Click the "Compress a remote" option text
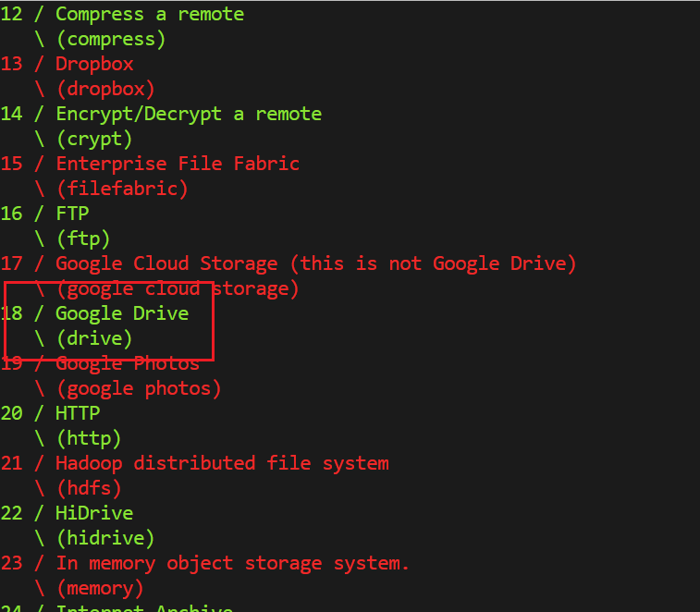This screenshot has height=612, width=700. 150,14
